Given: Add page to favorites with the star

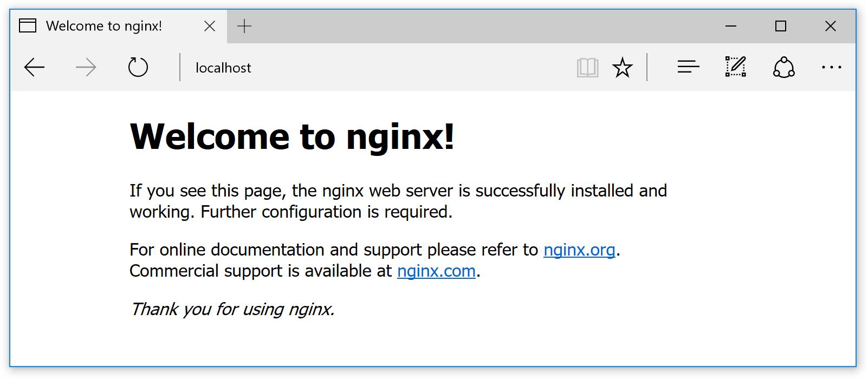Looking at the screenshot, I should coord(623,68).
